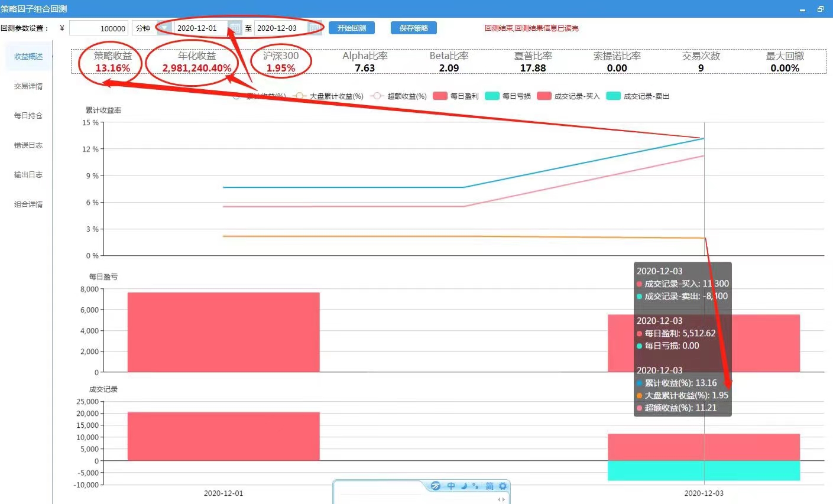The width and height of the screenshot is (833, 504).
Task: Toggle the moon half-width icon in IME bar
Action: (x=464, y=486)
